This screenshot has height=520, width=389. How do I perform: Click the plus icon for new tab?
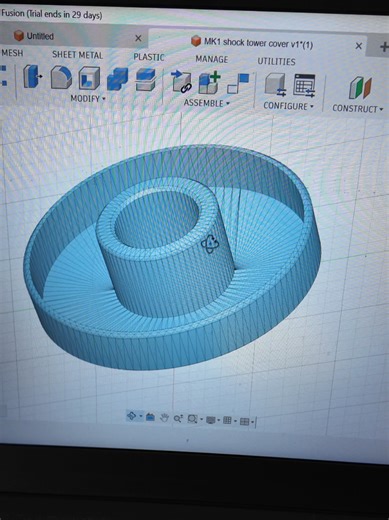point(384,47)
